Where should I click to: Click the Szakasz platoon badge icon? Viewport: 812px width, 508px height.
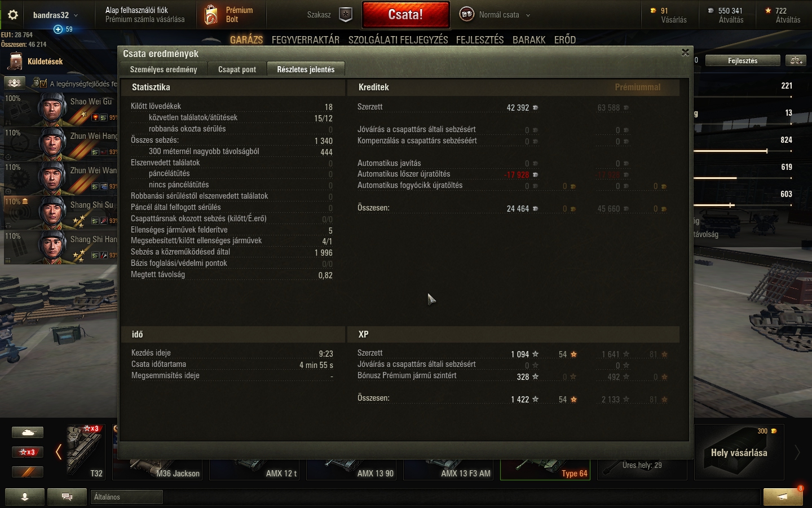(x=346, y=15)
